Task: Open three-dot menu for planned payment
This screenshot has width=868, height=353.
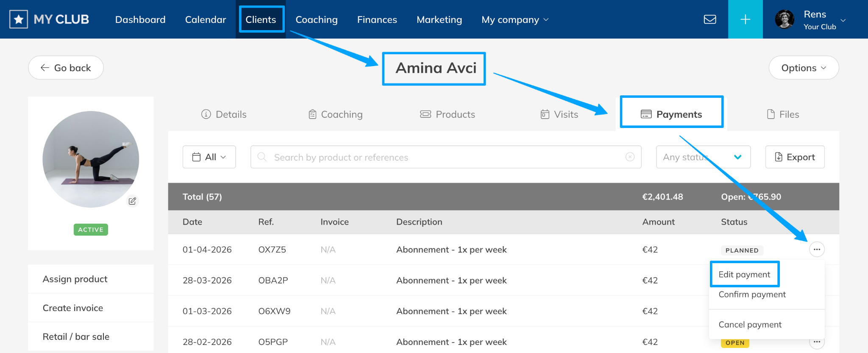Action: pyautogui.click(x=816, y=250)
